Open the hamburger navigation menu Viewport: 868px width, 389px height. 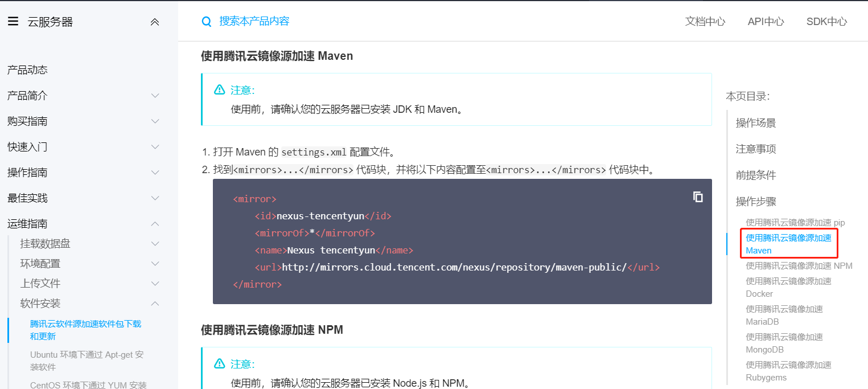click(x=13, y=21)
